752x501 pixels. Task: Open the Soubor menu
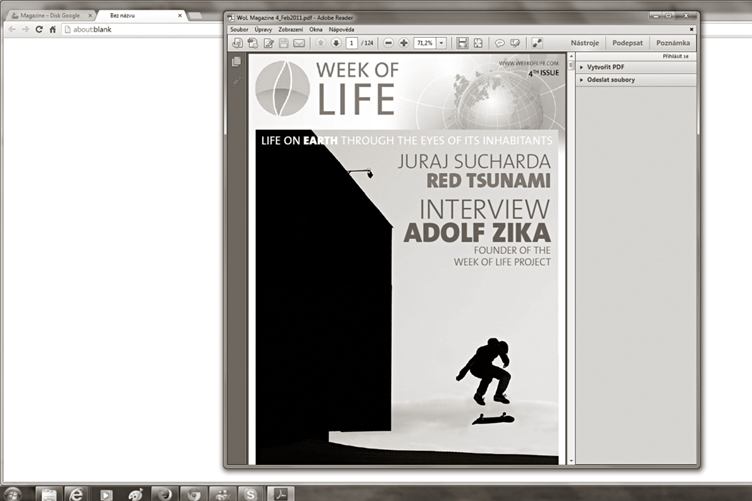239,30
